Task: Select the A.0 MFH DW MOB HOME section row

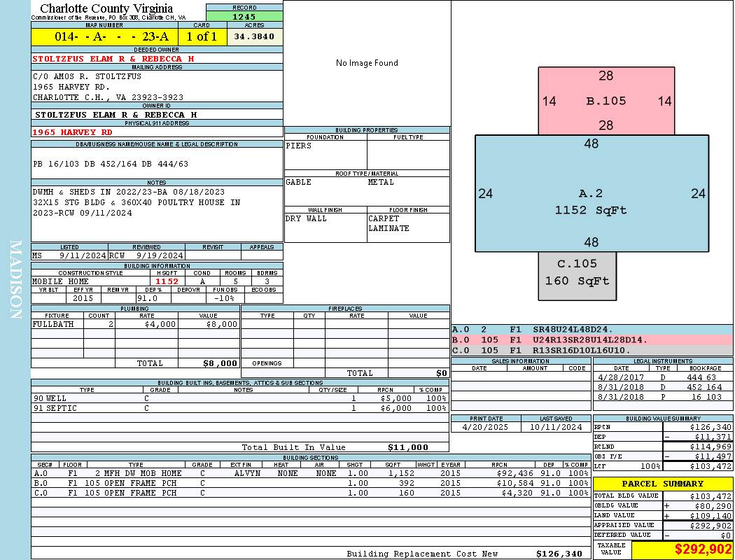Action: (310, 473)
